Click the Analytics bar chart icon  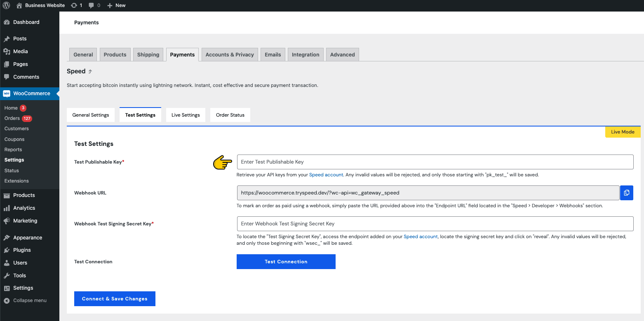7,208
